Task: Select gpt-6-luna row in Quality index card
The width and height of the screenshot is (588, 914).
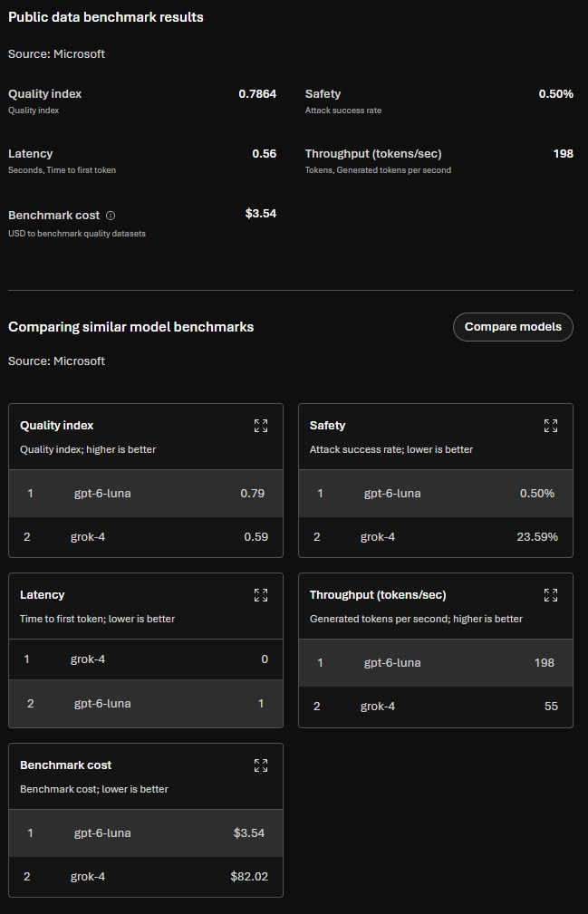Action: point(146,493)
